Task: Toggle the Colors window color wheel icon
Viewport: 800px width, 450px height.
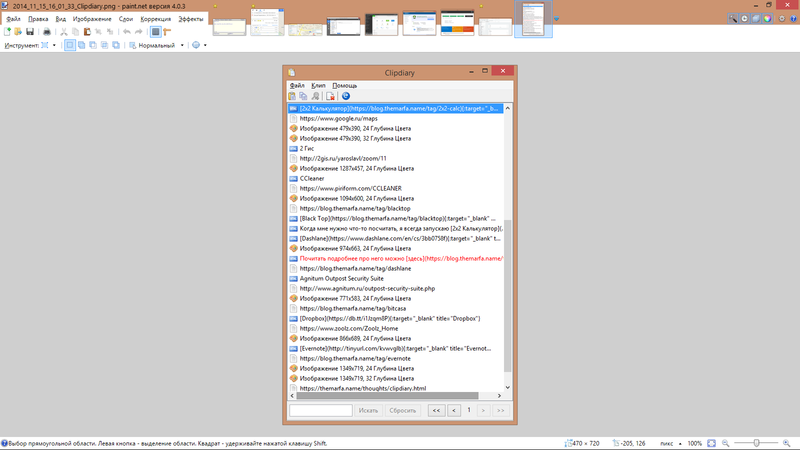Action: tap(767, 19)
